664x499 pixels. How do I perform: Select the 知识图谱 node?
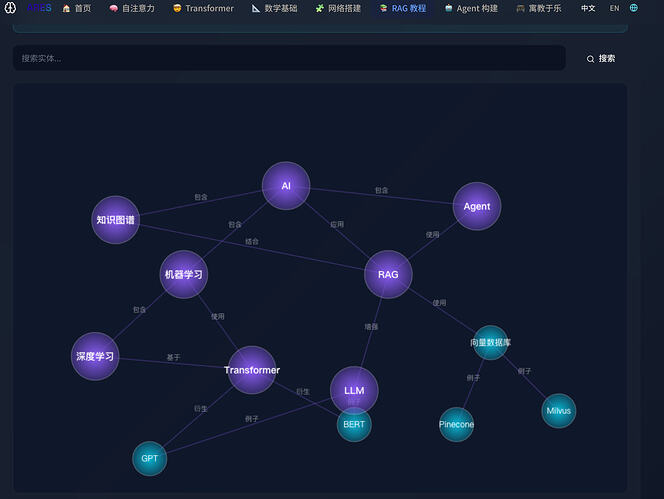(115, 220)
